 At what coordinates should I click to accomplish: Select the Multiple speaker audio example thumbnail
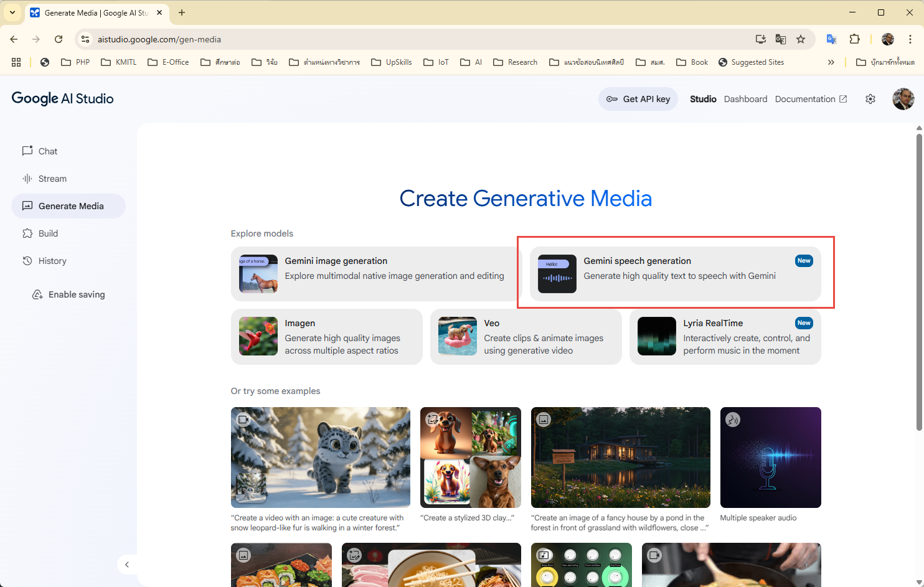pos(770,458)
